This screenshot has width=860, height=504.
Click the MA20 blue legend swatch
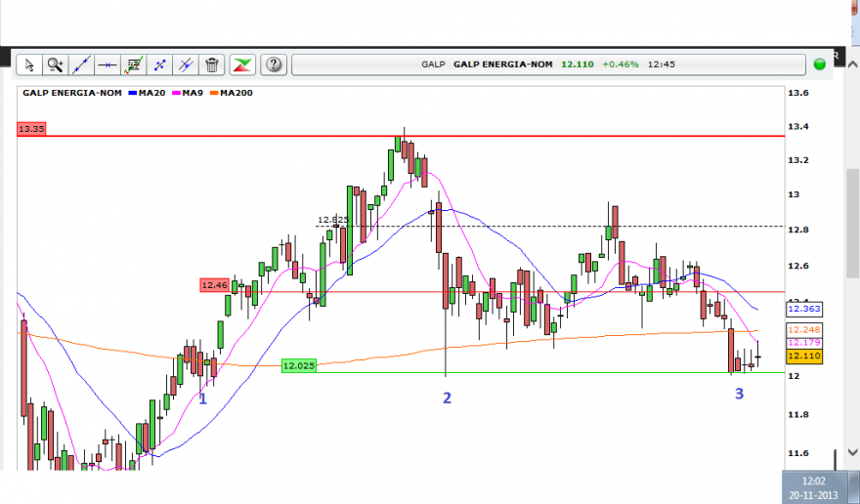132,93
